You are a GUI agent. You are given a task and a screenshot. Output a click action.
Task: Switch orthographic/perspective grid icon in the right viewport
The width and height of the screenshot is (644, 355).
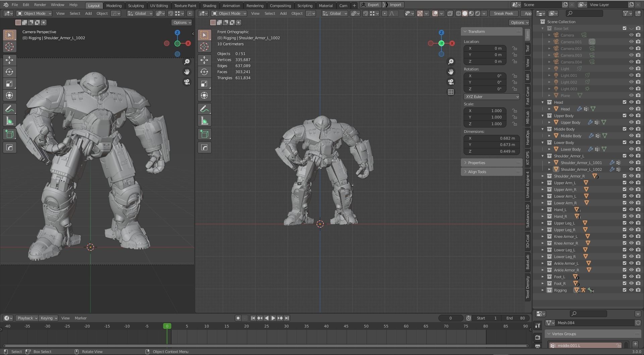coord(451,92)
